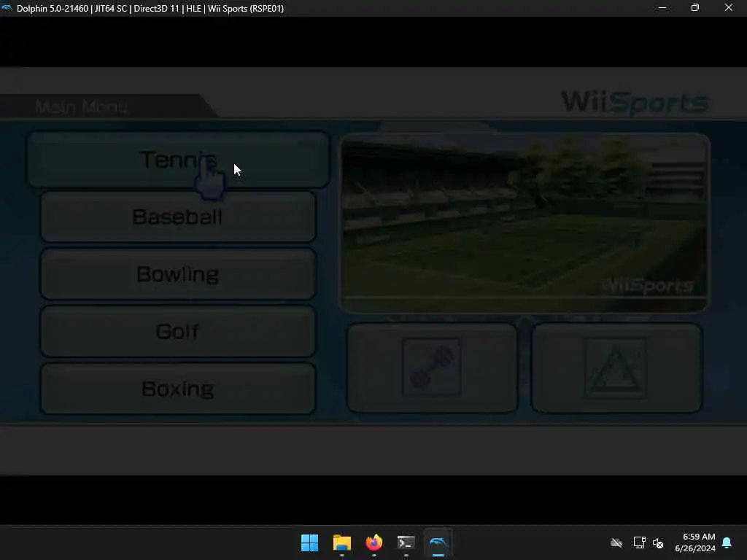Click the muted volume tray icon
The height and width of the screenshot is (560, 747).
[x=658, y=542]
